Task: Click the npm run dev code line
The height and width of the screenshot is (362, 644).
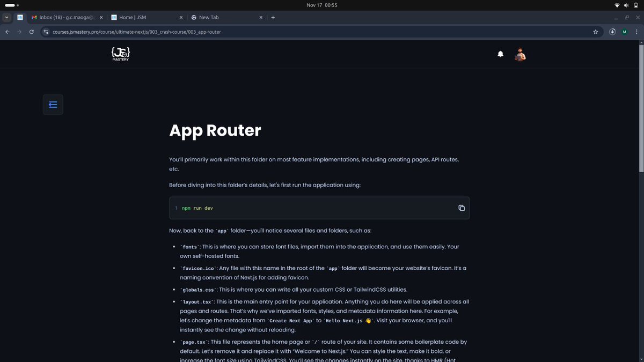Action: (197, 208)
